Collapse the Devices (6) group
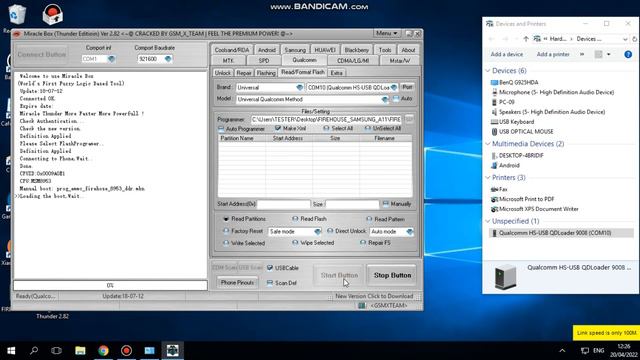This screenshot has height=360, width=640. tap(488, 71)
